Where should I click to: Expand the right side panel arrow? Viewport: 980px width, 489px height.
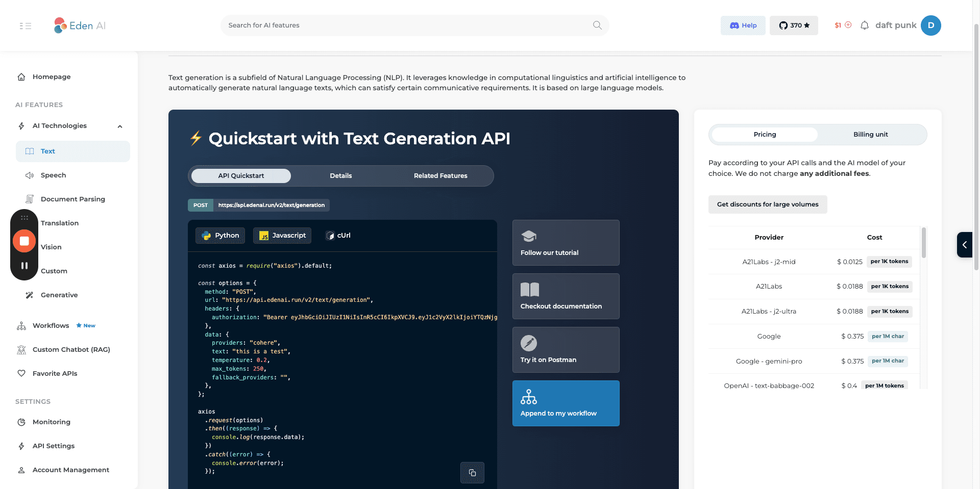pos(965,245)
